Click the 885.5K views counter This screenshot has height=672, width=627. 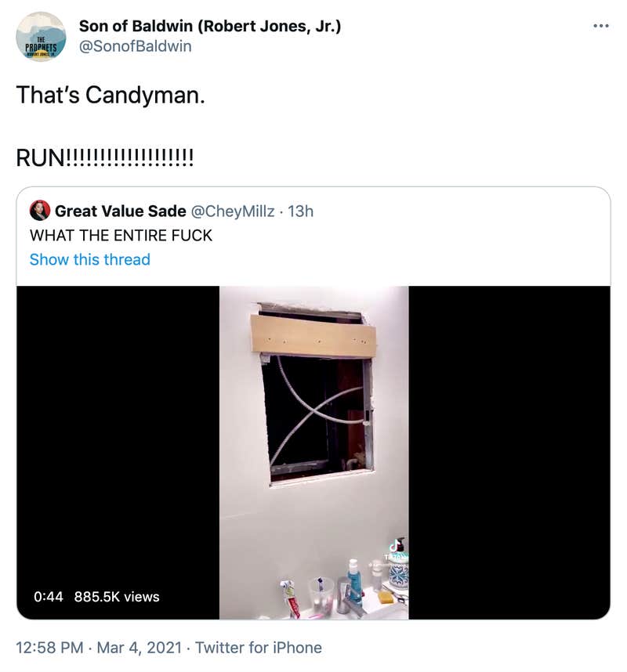pyautogui.click(x=117, y=597)
